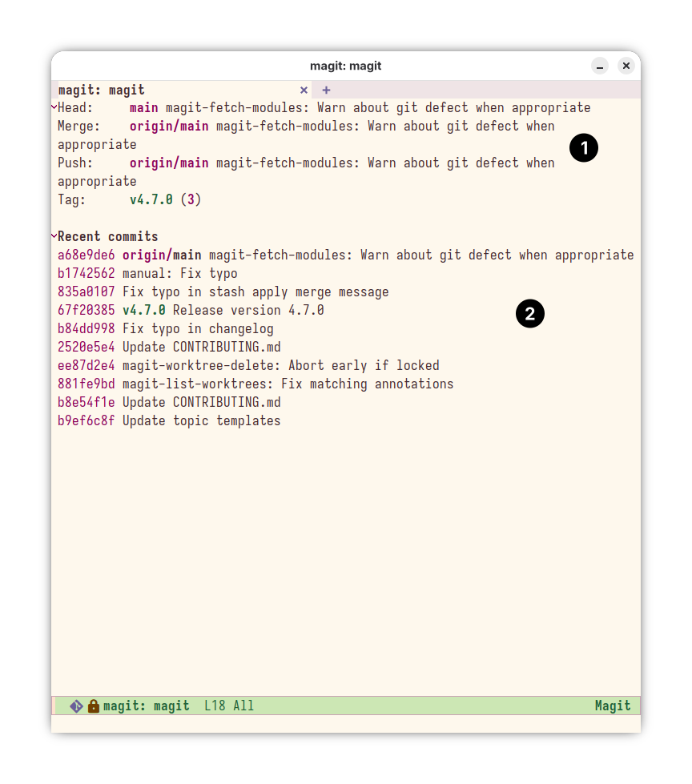Image resolution: width=692 pixels, height=784 pixels.
Task: Click 'Merge:' label
Action: tap(79, 126)
